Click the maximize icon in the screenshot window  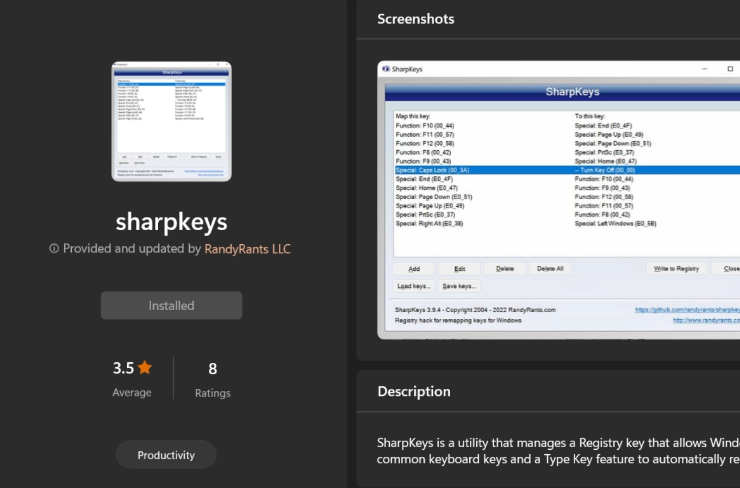point(730,69)
